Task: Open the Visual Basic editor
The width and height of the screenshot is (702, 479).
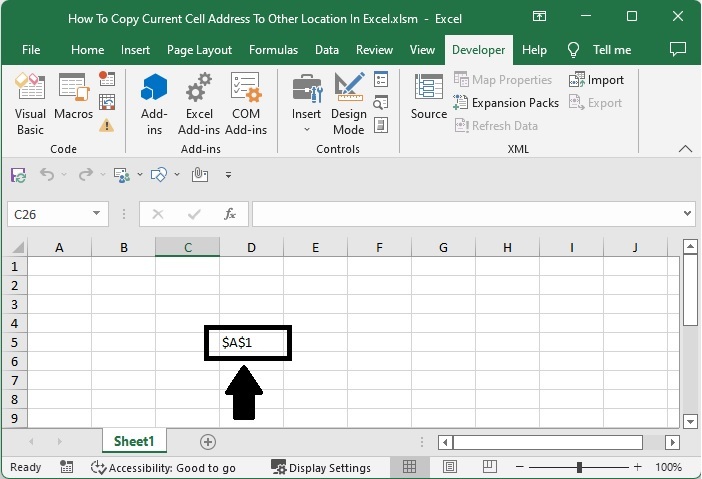Action: [x=30, y=105]
